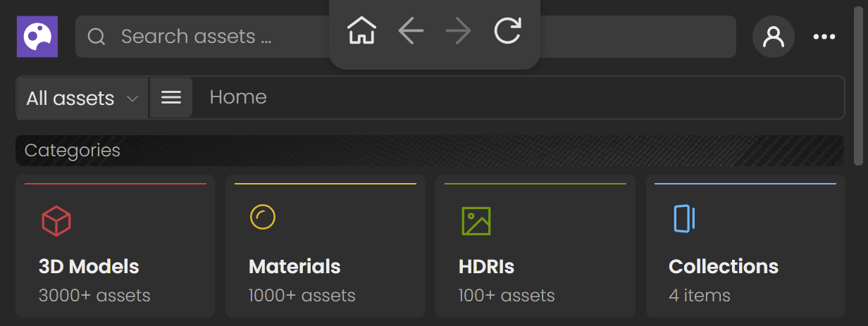The image size is (868, 326).
Task: Open the HDRIs category
Action: click(x=535, y=246)
